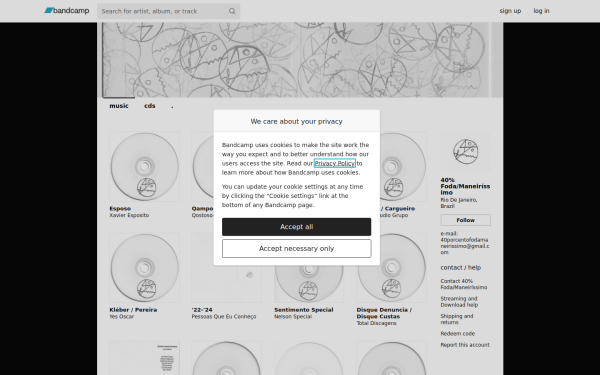The height and width of the screenshot is (375, 600).
Task: Follow 40% Foda/Maneiríssimo
Action: 465,220
